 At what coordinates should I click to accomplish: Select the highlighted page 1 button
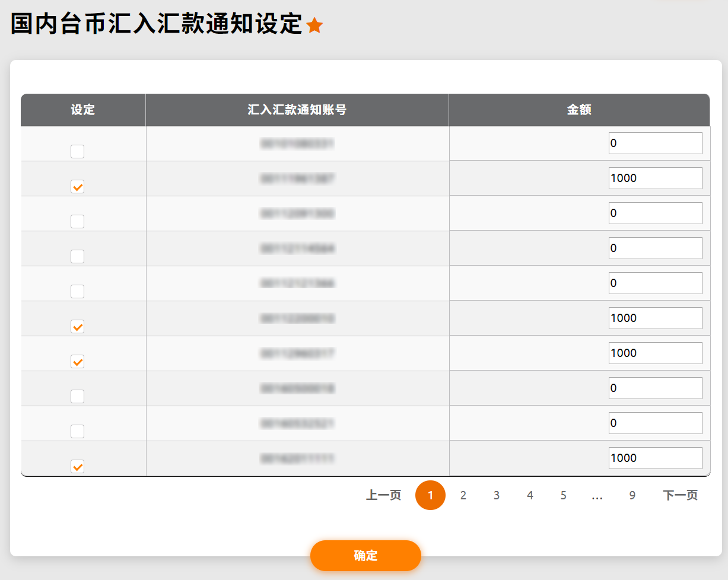click(430, 495)
